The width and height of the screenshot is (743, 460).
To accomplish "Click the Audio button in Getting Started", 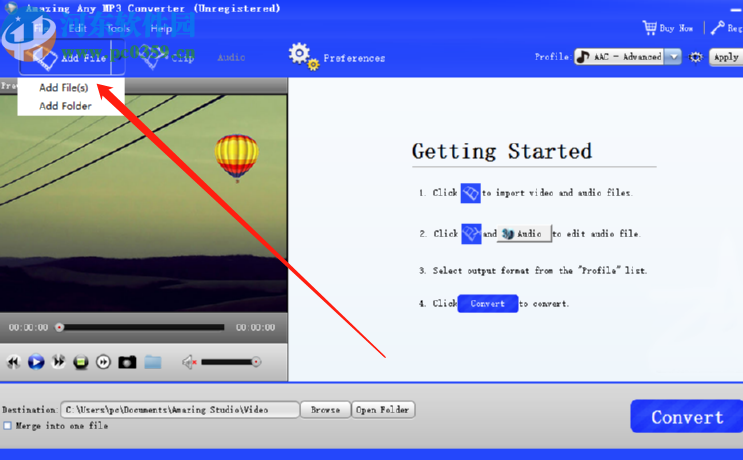I will [x=524, y=234].
